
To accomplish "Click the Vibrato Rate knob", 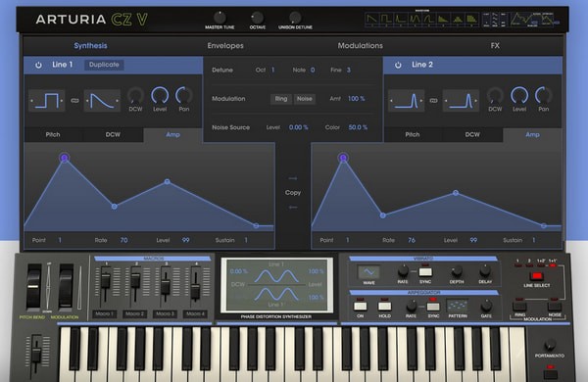I will [403, 270].
